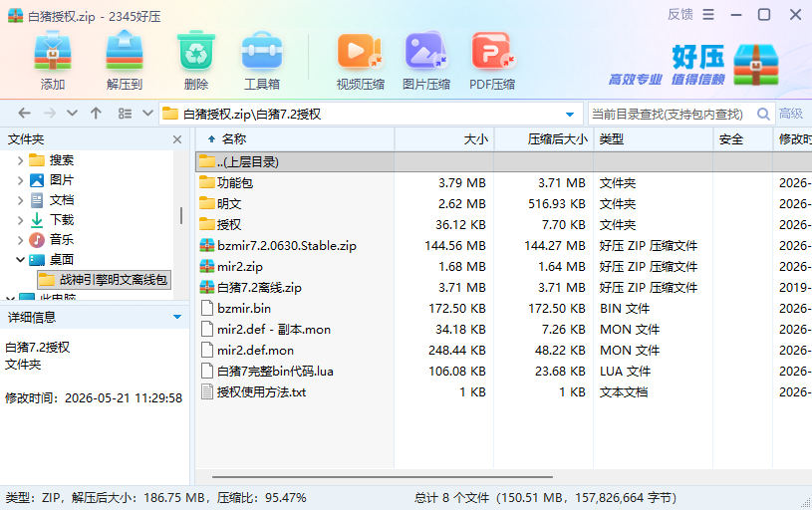This screenshot has width=812, height=510.
Task: Open the 视频压缩 video compression tool
Action: point(360,50)
